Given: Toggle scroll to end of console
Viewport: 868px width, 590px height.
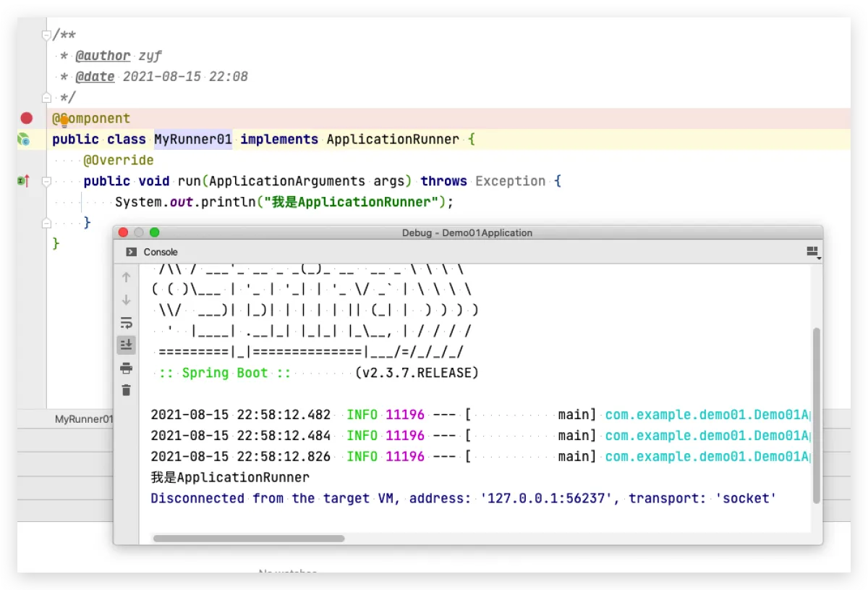Looking at the screenshot, I should pyautogui.click(x=127, y=345).
